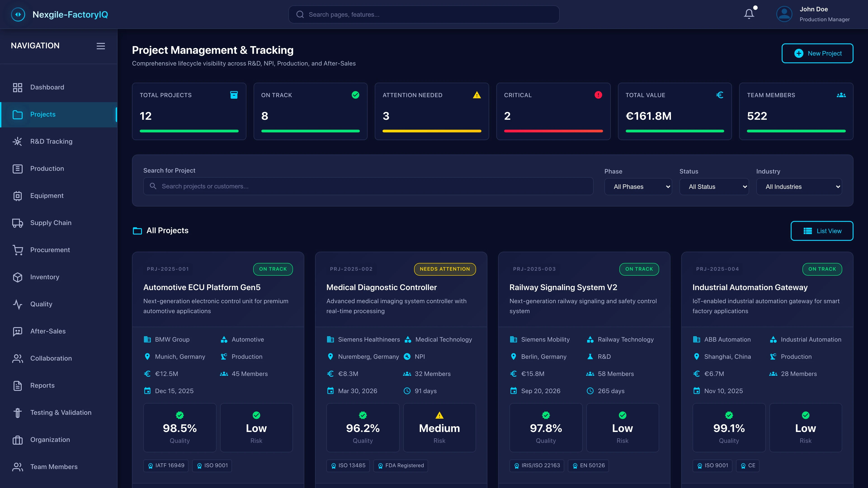Screen dimensions: 868x488
Task: Open the Equipment section icon
Action: pos(18,196)
